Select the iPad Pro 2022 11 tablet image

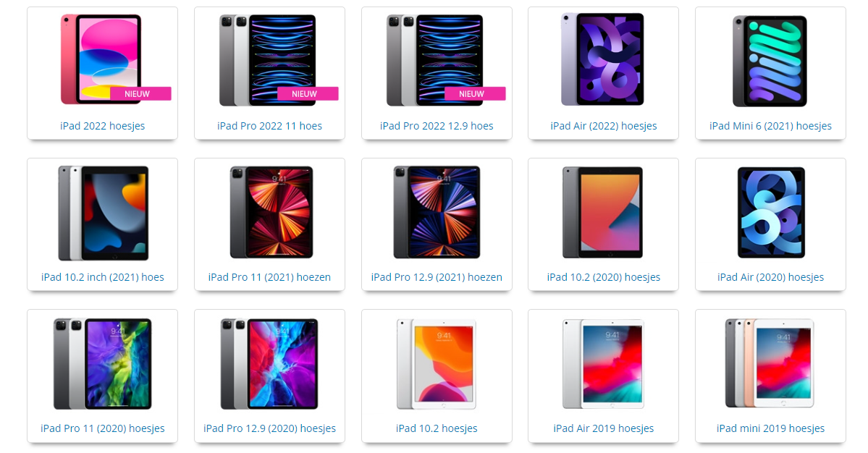pyautogui.click(x=269, y=60)
